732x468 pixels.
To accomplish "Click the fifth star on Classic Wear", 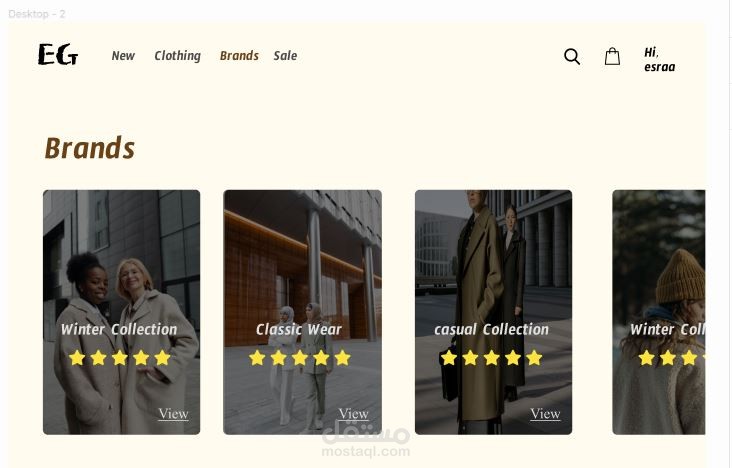I will click(342, 358).
